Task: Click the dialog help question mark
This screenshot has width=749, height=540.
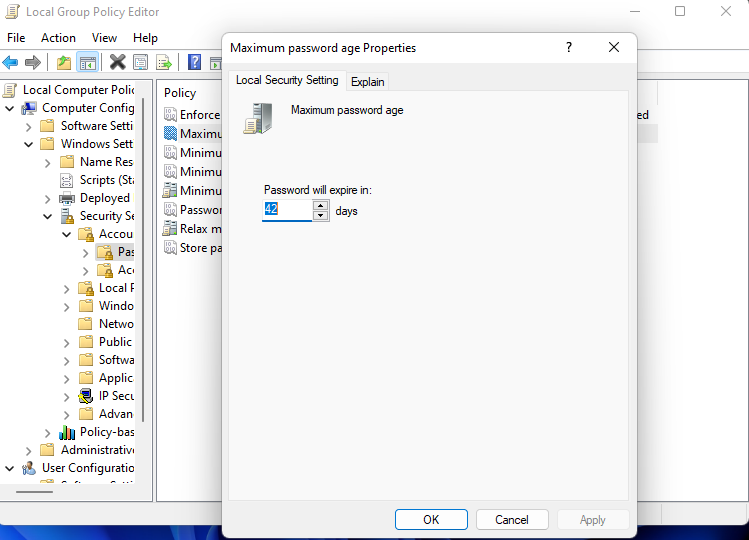Action: (x=568, y=47)
